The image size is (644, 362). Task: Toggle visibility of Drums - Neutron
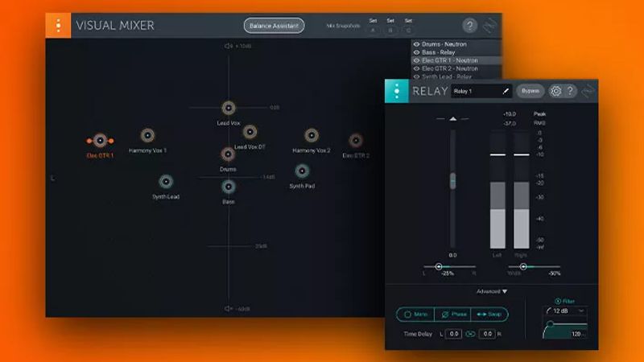(416, 44)
